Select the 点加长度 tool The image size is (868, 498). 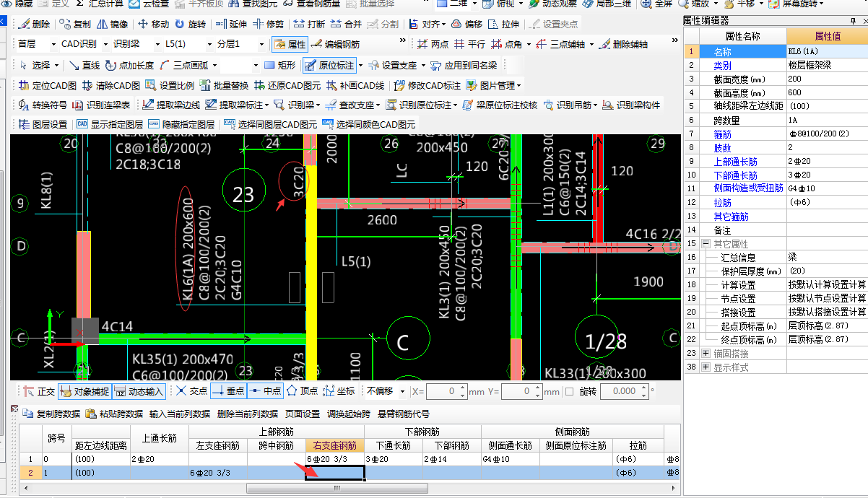click(x=129, y=66)
